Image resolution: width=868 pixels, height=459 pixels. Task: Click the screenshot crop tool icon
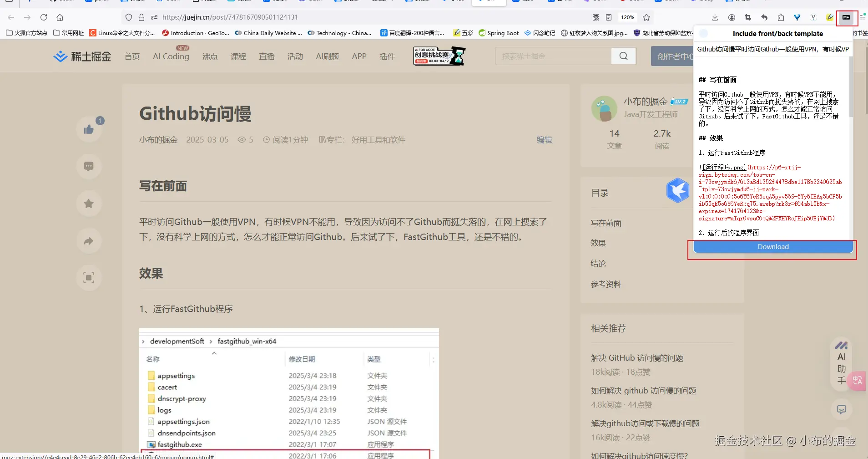(748, 17)
